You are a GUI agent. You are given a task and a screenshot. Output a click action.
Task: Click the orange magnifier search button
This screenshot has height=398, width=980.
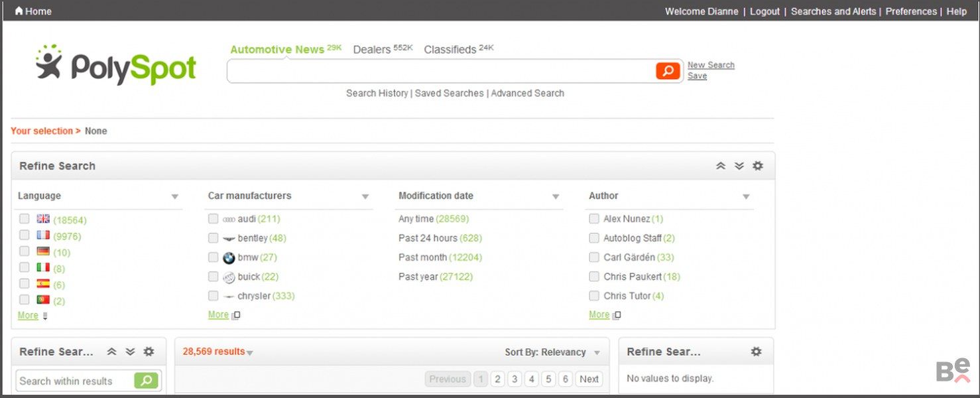(x=668, y=71)
